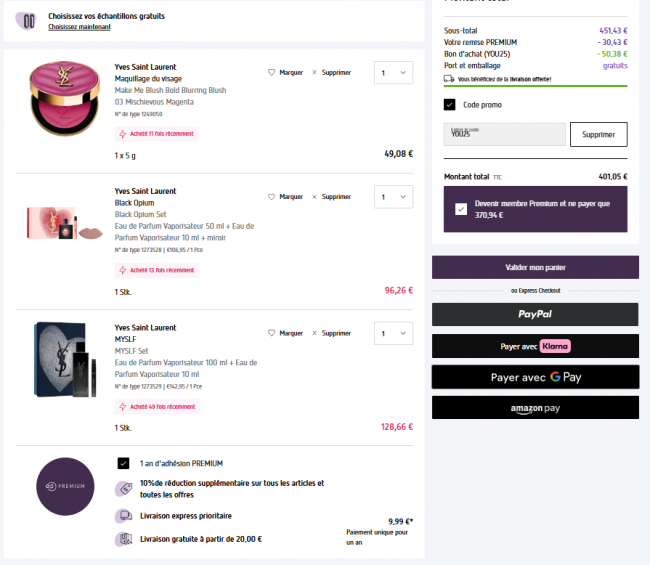Viewport: 650px width, 565px height.
Task: Remove Make Me Blush via Supprimer X
Action: pyautogui.click(x=314, y=72)
